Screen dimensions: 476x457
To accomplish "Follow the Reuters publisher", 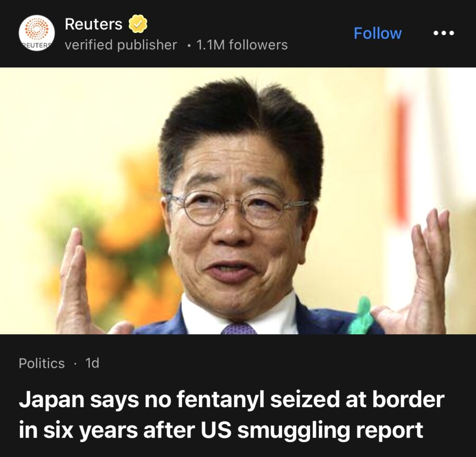I will (x=377, y=33).
